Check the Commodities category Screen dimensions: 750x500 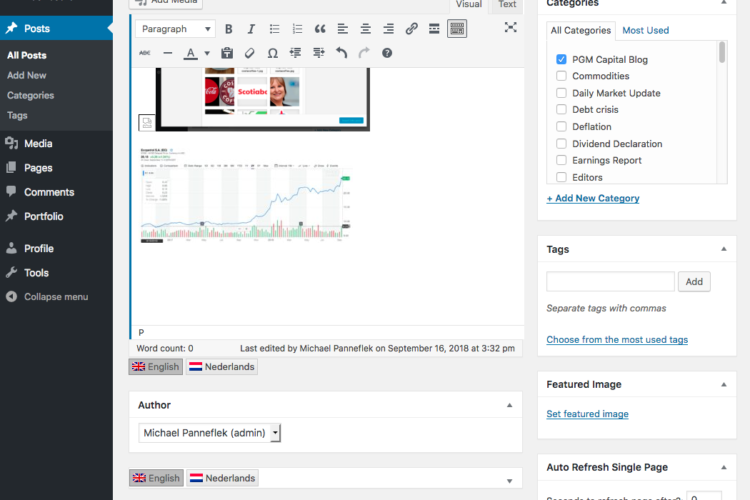562,76
